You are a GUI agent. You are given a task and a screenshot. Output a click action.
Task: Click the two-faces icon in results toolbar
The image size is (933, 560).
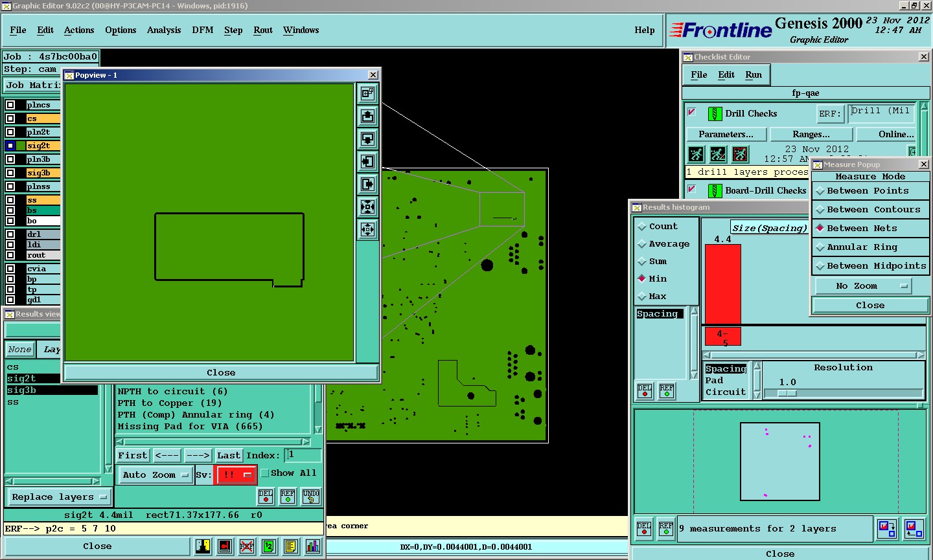[x=203, y=546]
